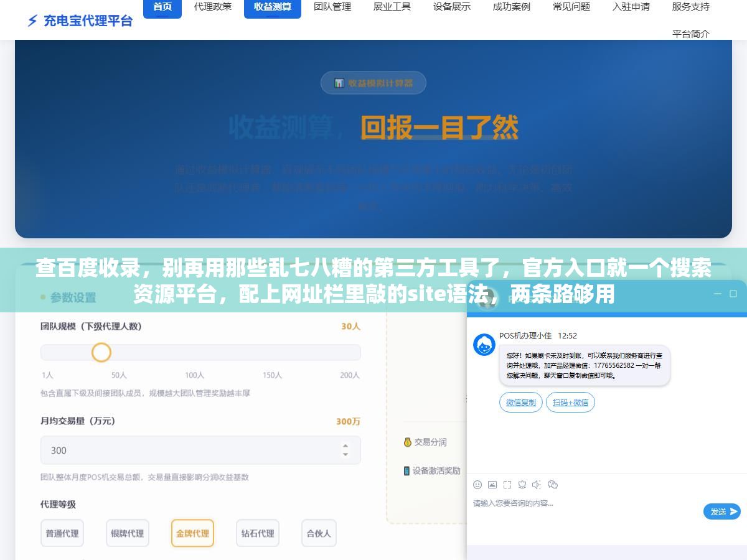Click the POS机办理小佳 agent avatar
This screenshot has width=747, height=560.
pyautogui.click(x=484, y=345)
